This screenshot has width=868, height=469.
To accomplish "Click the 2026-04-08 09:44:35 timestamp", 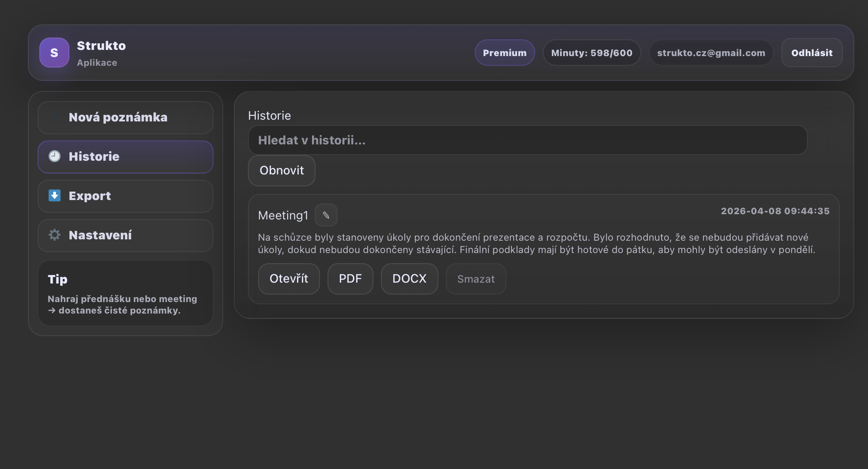I will [775, 211].
